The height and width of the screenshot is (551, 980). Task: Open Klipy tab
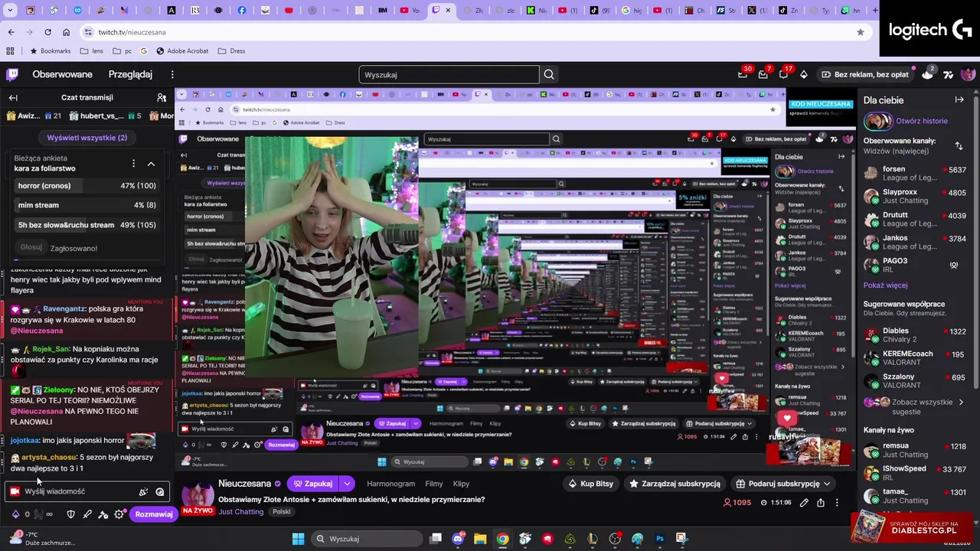(461, 484)
